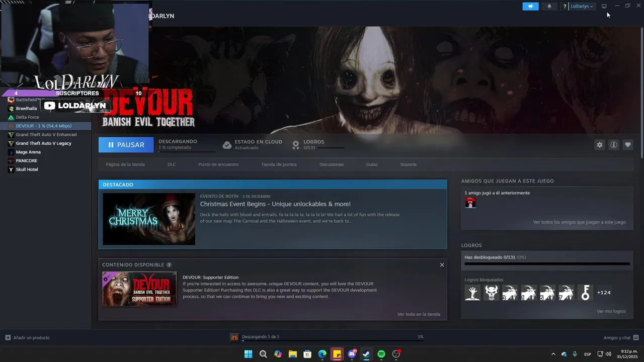Open Spotify from taskbar
The width and height of the screenshot is (644, 362).
(x=381, y=354)
